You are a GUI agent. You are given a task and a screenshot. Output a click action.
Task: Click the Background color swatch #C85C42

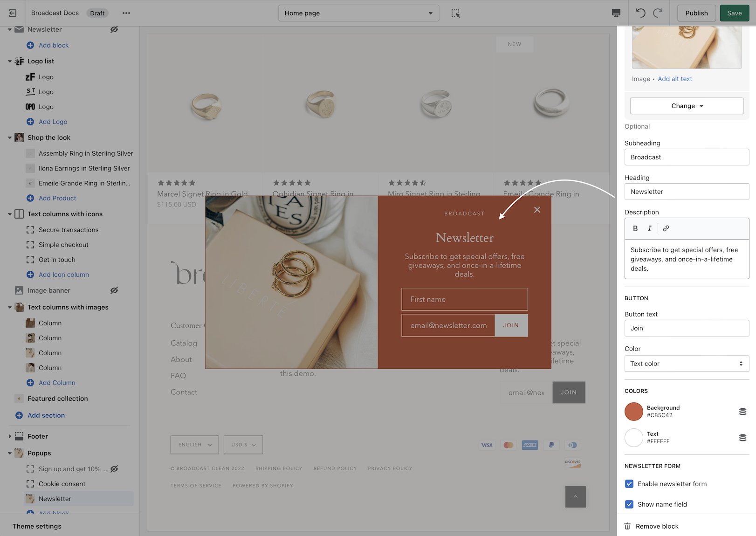pyautogui.click(x=634, y=412)
